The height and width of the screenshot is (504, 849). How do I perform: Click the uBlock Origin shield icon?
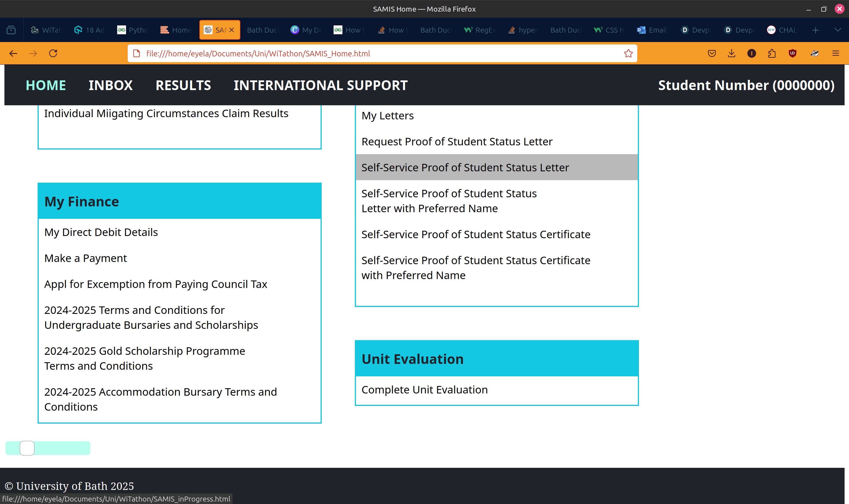(x=792, y=53)
